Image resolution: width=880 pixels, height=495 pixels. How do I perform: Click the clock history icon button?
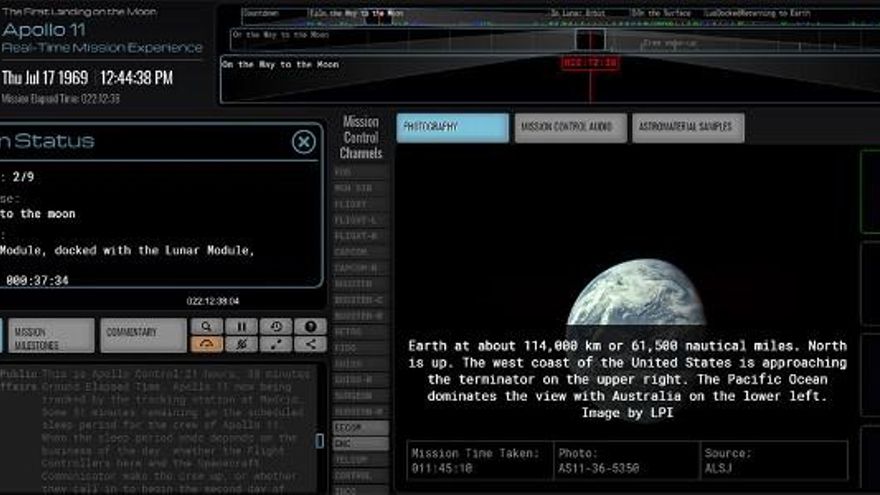click(276, 326)
